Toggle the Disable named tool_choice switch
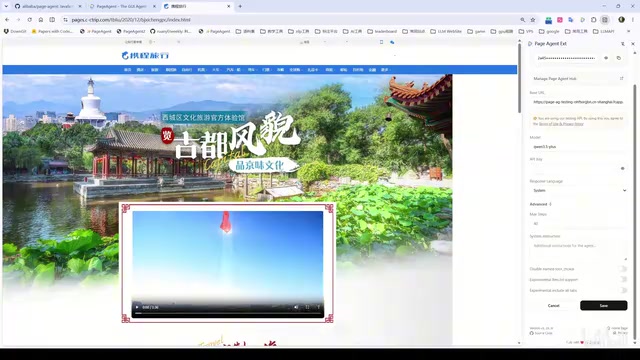The image size is (640, 360). tap(622, 269)
